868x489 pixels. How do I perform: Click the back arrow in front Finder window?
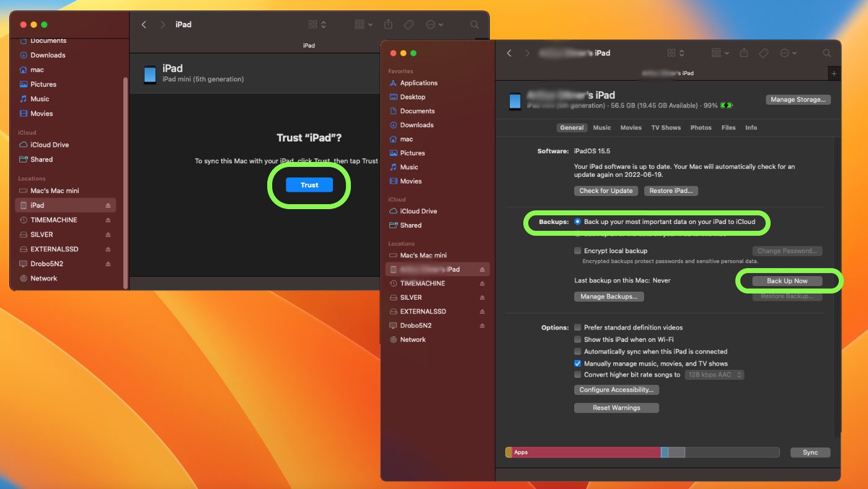[510, 53]
